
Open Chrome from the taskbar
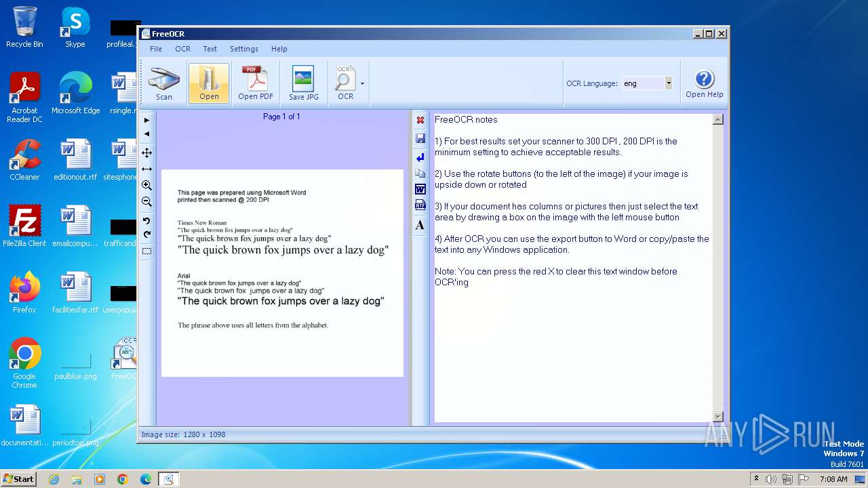tap(123, 479)
